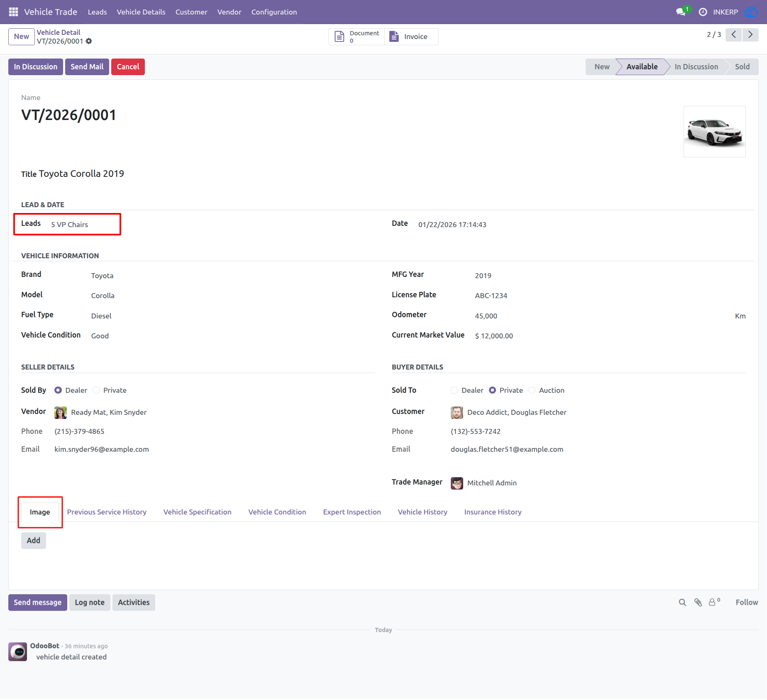
Task: Click Kim Snyder vendor avatar
Action: (x=61, y=412)
